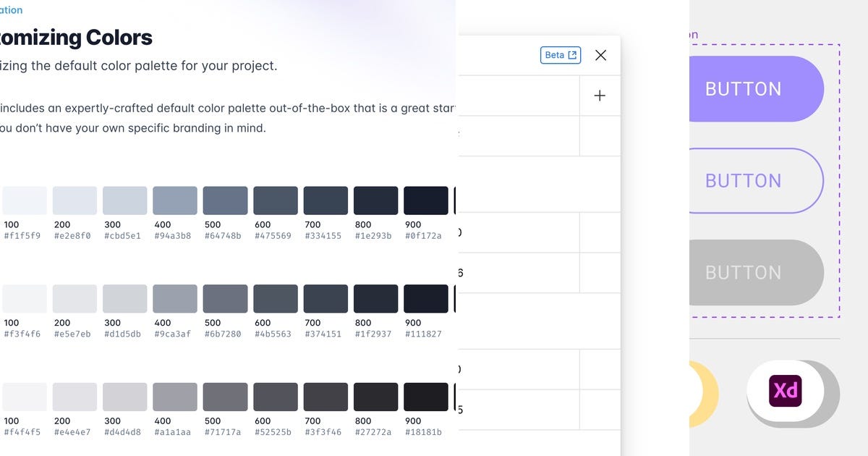Click the external link icon inside the Beta badge

(574, 54)
